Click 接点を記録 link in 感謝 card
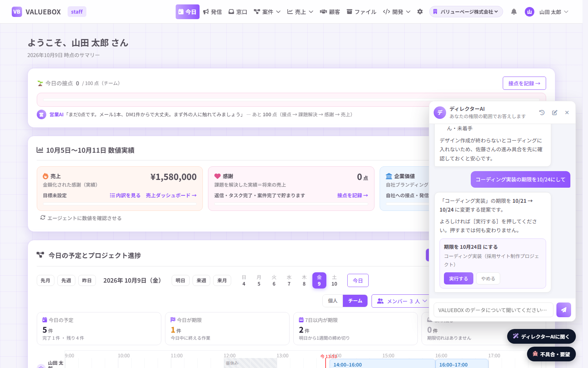This screenshot has height=368, width=588. (x=352, y=195)
